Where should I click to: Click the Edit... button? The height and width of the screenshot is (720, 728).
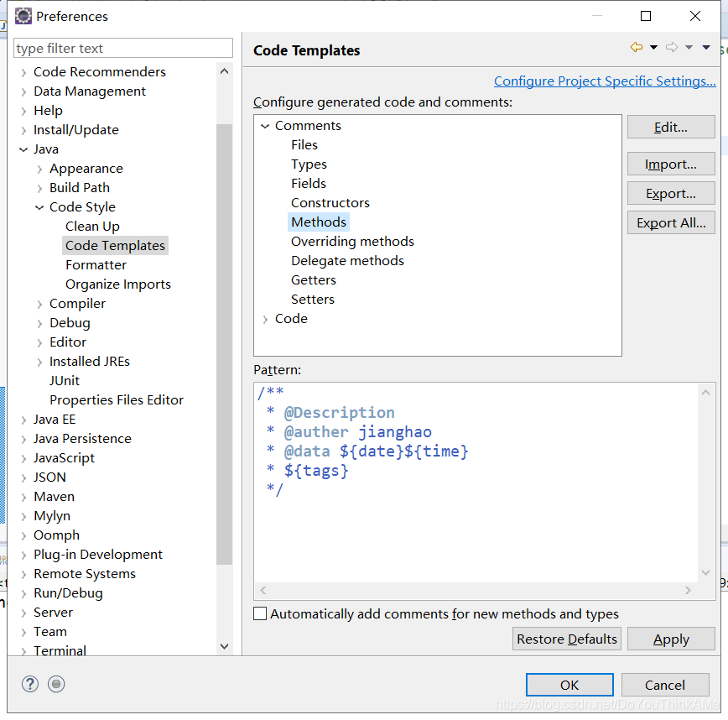[671, 127]
